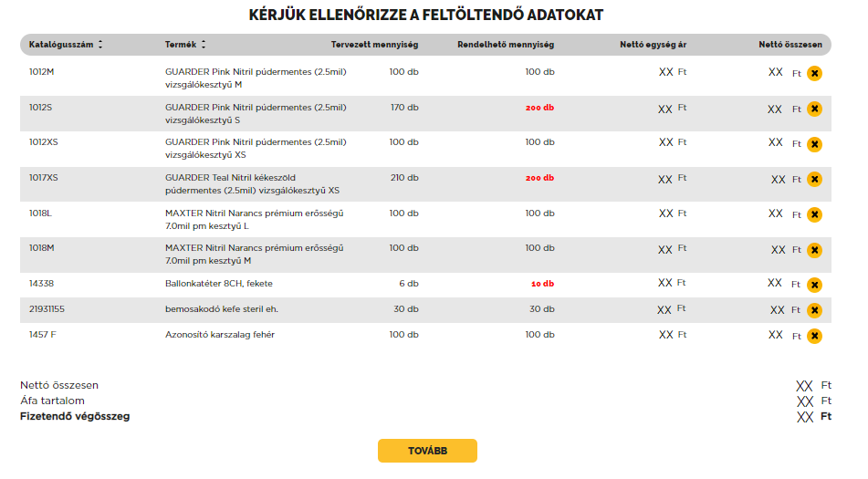Click the Tervezett mennyiség column header

pos(374,45)
